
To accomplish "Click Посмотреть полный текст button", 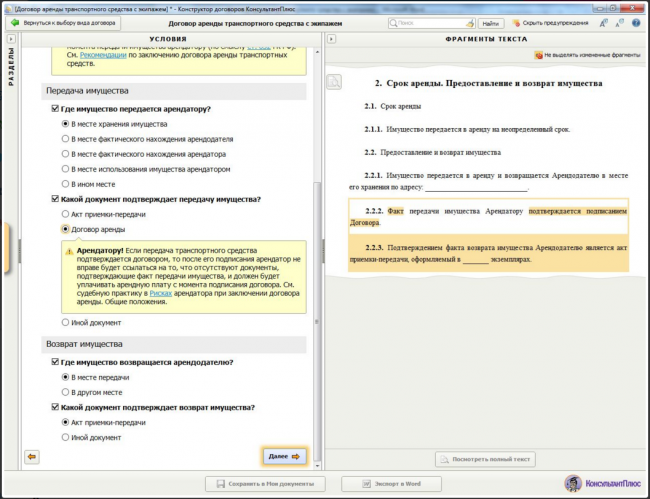I will [x=485, y=459].
